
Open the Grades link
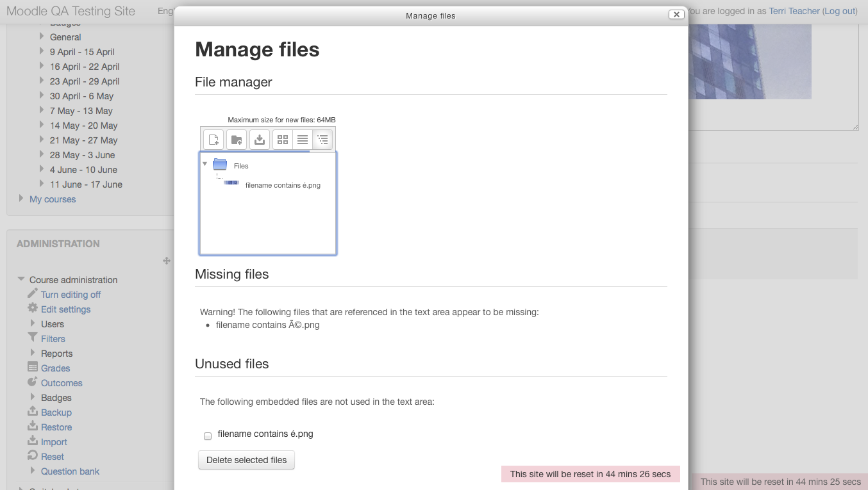pos(55,368)
